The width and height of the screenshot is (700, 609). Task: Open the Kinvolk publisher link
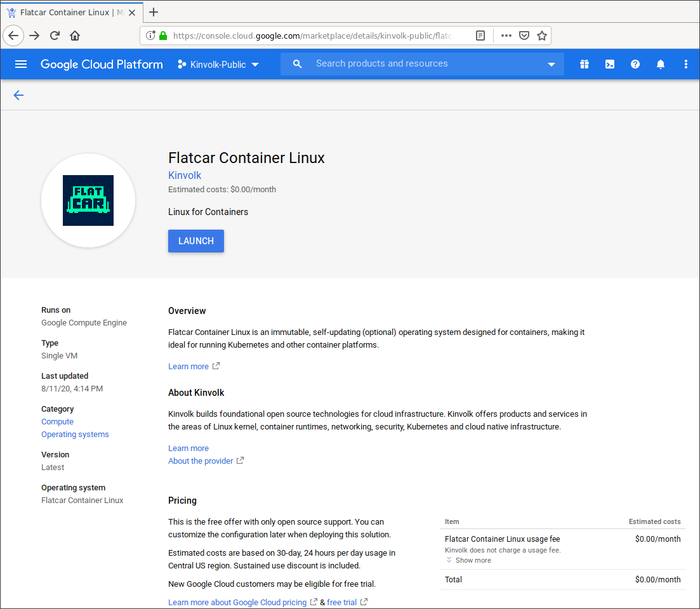tap(184, 175)
